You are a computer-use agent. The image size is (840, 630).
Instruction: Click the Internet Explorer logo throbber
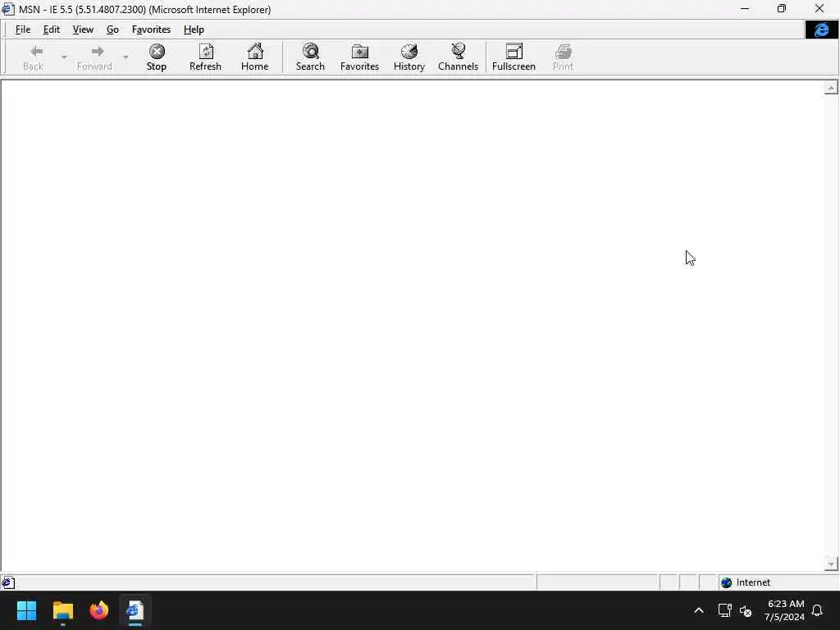822,30
